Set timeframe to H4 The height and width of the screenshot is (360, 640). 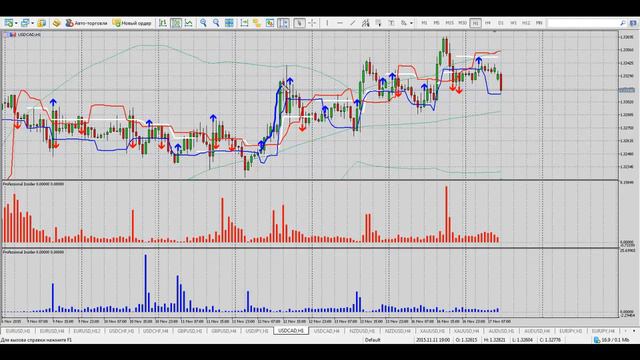pos(488,23)
